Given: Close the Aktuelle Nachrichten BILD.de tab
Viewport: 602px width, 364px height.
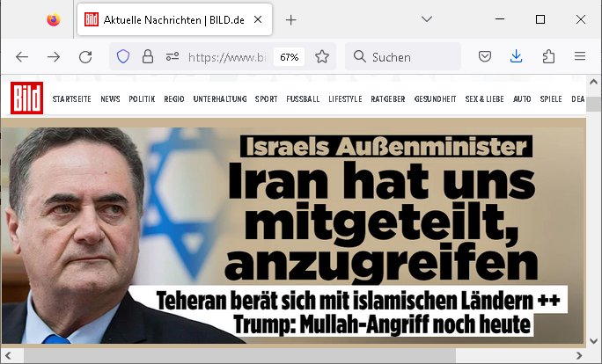Looking at the screenshot, I should 258,19.
